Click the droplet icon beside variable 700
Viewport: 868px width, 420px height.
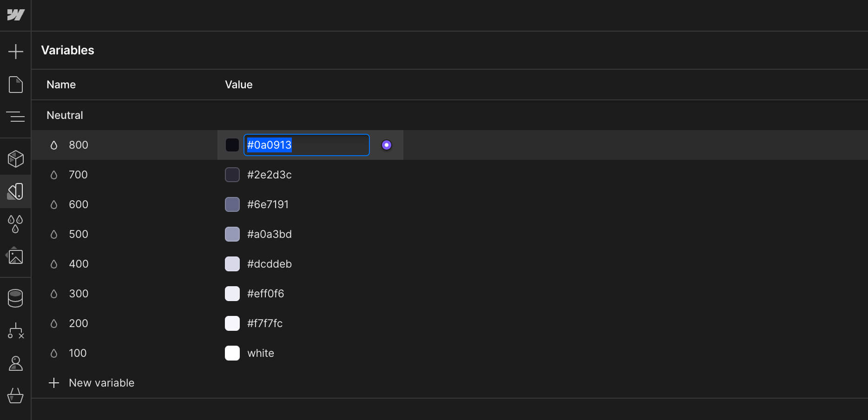[54, 175]
